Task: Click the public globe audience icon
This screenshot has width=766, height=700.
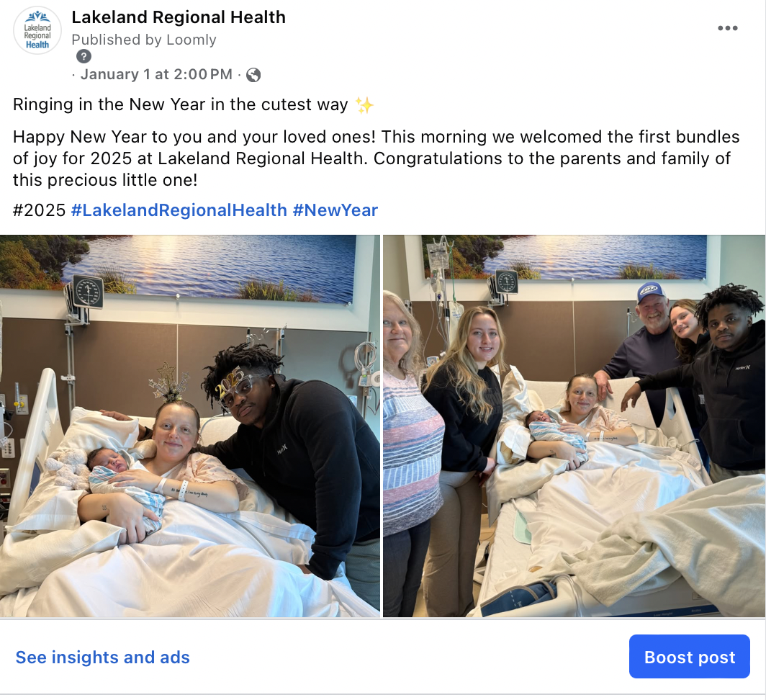Action: click(x=253, y=75)
